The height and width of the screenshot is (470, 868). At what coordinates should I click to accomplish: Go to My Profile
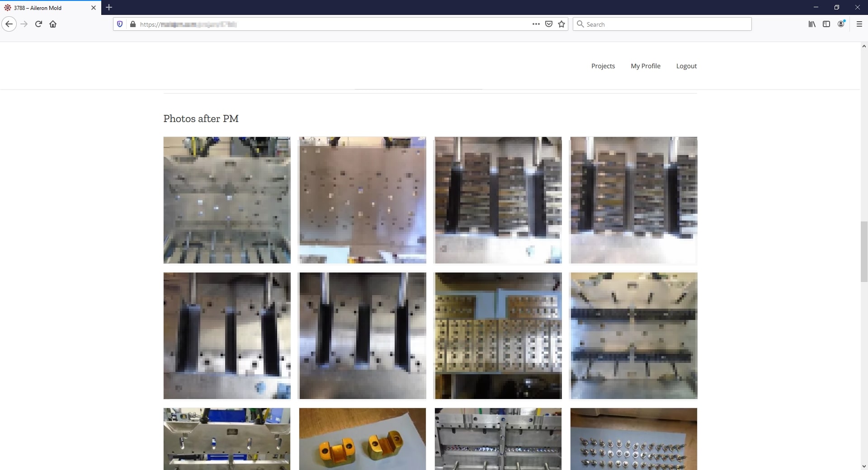(646, 66)
